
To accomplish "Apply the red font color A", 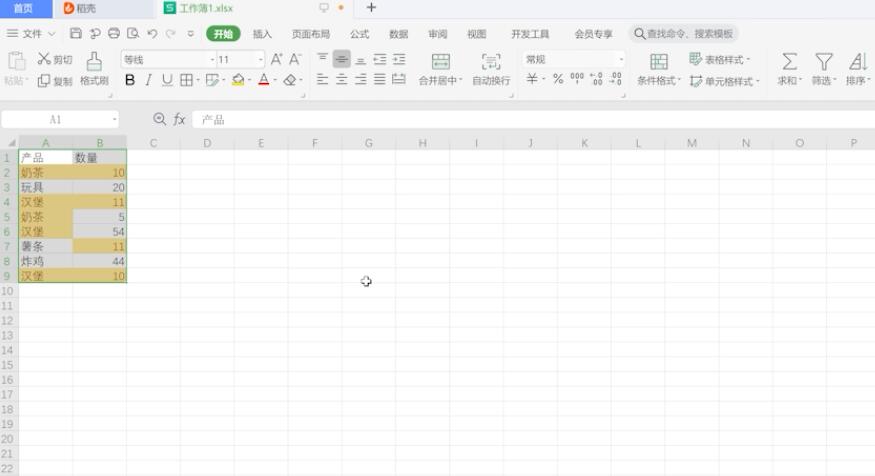I will 264,80.
